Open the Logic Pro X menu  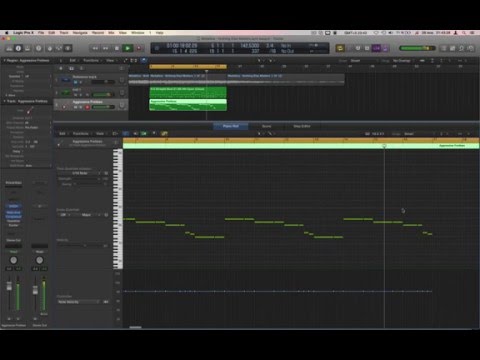[23, 33]
